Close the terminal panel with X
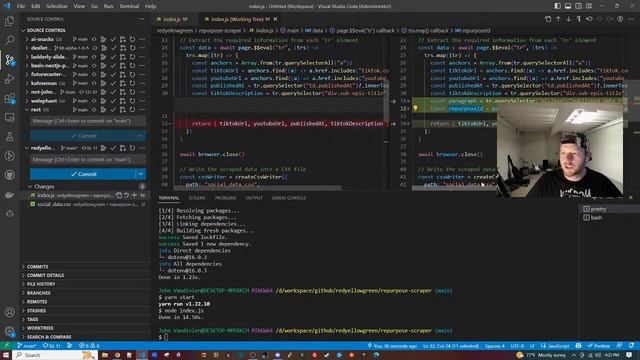Image resolution: width=640 pixels, height=360 pixels. pyautogui.click(x=631, y=198)
